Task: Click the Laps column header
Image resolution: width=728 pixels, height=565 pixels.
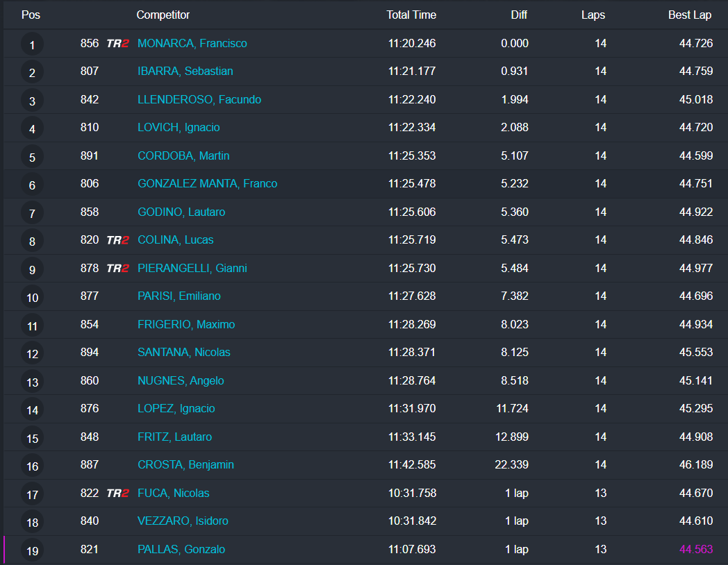Action: click(x=593, y=15)
